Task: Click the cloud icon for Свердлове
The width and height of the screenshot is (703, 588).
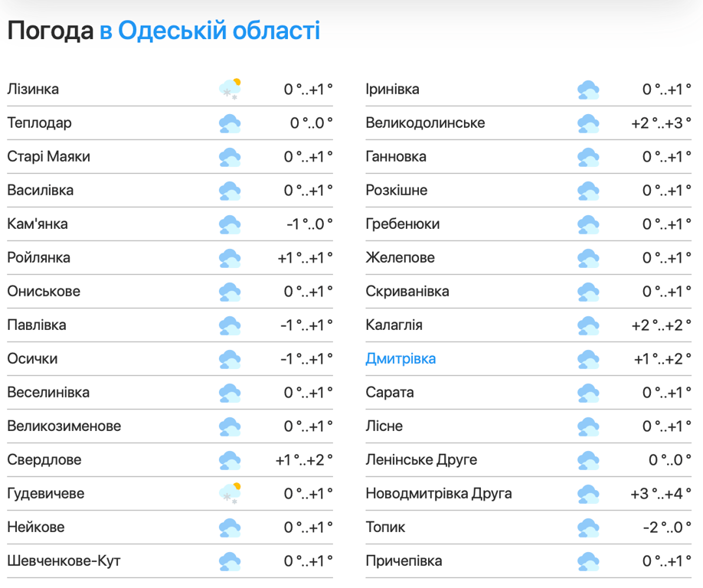Action: click(x=230, y=460)
